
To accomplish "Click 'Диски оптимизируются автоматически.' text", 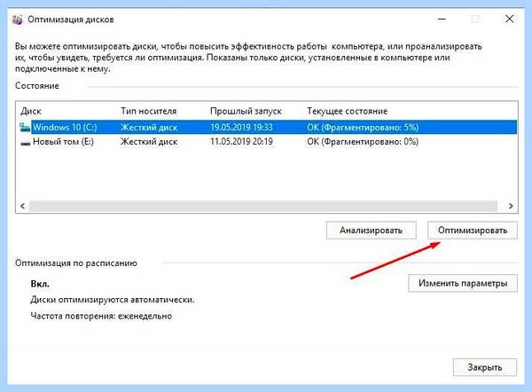I will 113,300.
